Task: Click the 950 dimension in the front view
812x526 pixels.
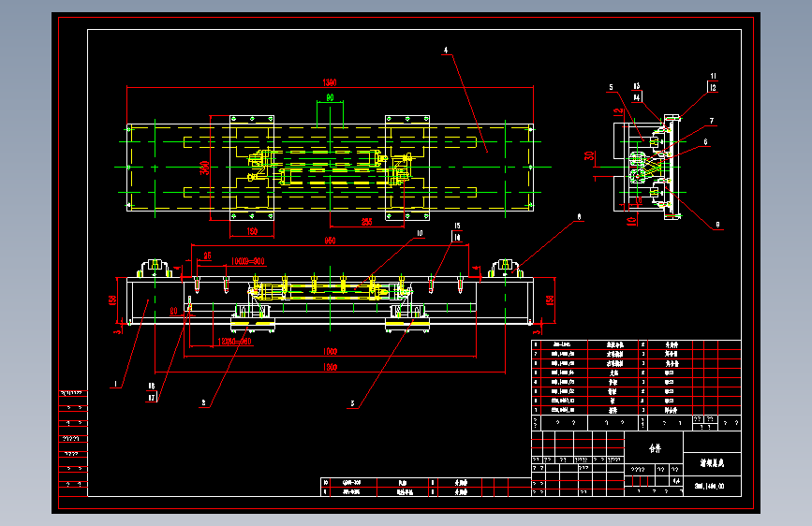Action: coord(330,241)
